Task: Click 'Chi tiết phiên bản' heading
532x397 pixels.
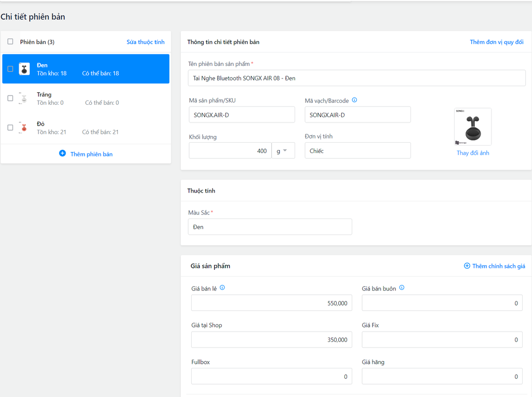Action: pyautogui.click(x=33, y=17)
